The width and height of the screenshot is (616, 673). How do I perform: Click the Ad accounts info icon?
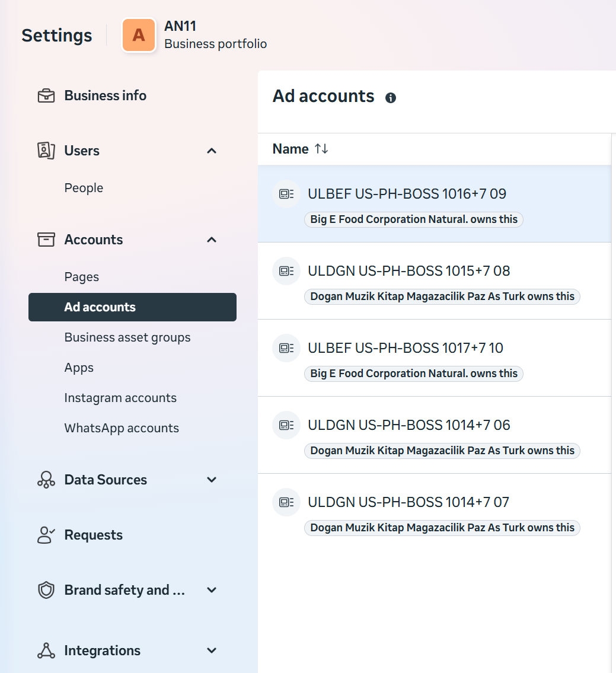pyautogui.click(x=391, y=98)
